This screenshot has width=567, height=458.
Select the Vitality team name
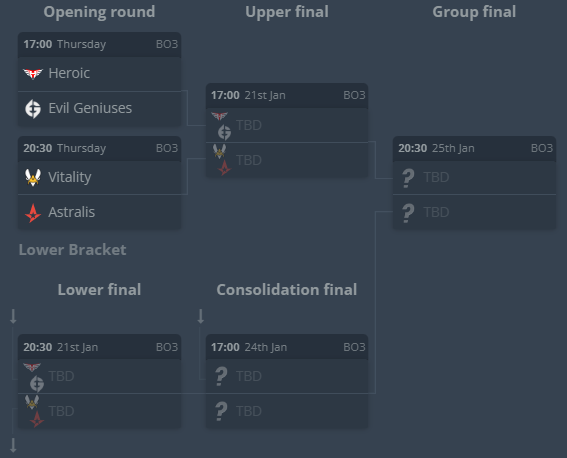pyautogui.click(x=70, y=177)
